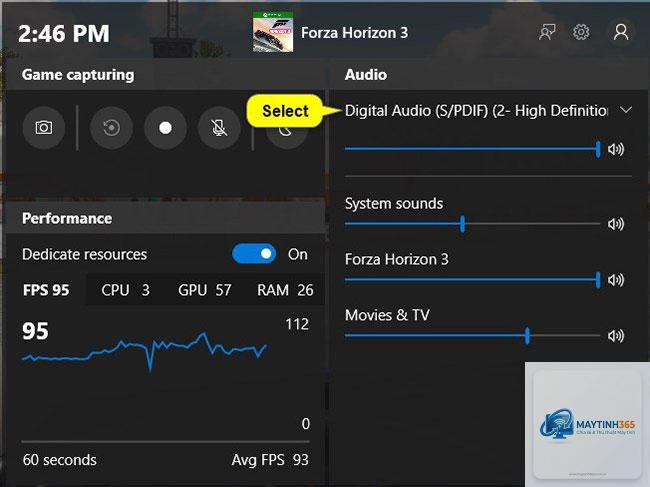
Task: Open Game bar settings gear
Action: [581, 32]
